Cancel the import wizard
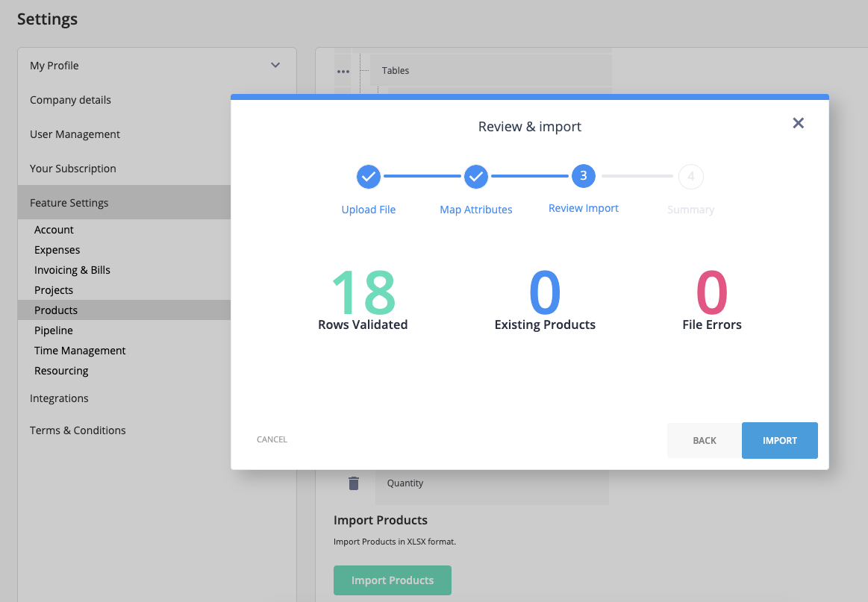Screen dimensions: 868x602 click(272, 439)
